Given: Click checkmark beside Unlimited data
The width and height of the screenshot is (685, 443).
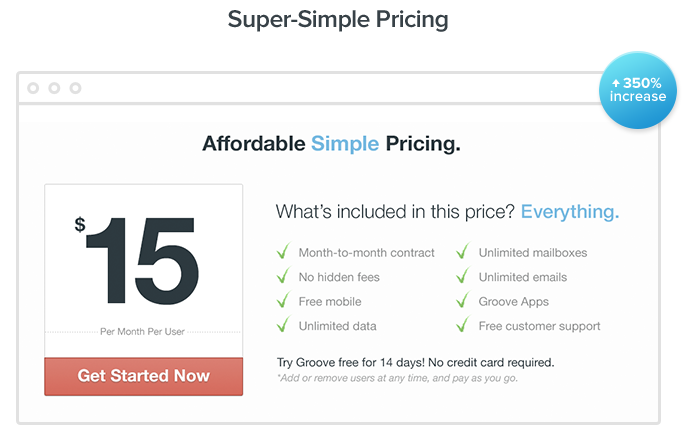Looking at the screenshot, I should tap(284, 324).
